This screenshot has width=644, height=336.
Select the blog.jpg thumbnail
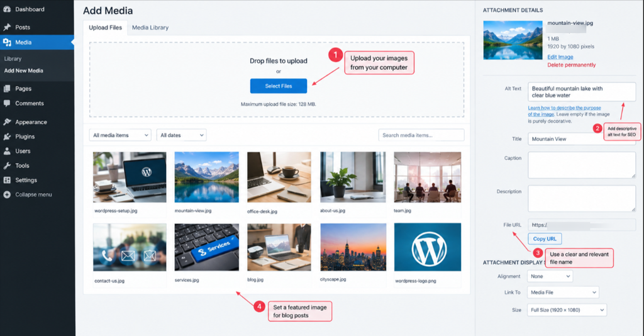tap(279, 247)
